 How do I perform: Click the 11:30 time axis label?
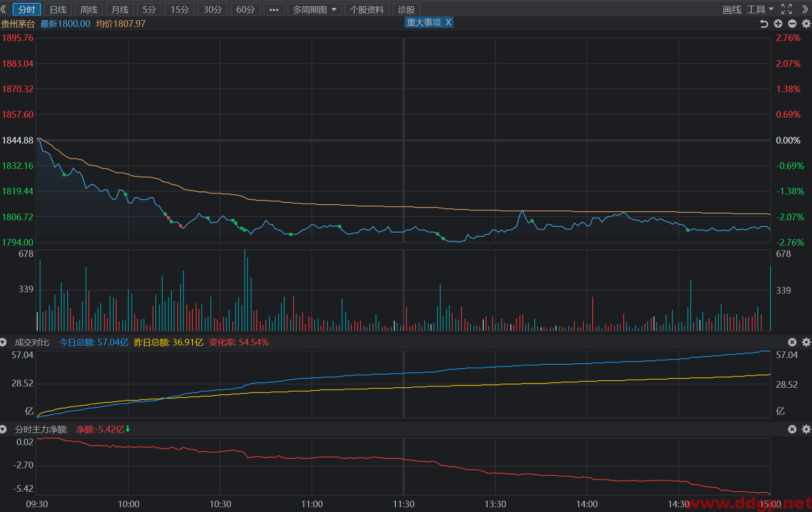(x=404, y=504)
